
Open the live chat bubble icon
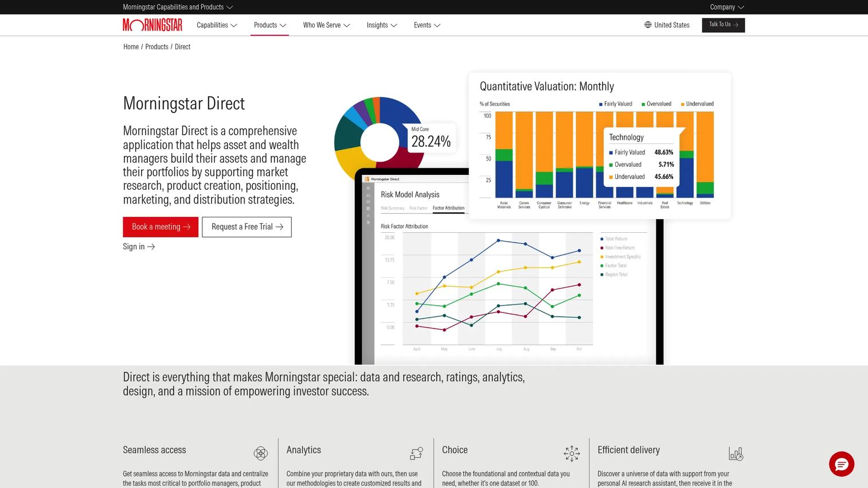(x=842, y=464)
